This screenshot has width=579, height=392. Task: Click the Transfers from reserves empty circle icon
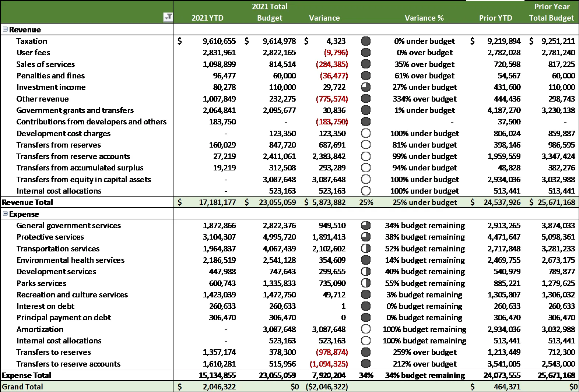click(x=366, y=145)
